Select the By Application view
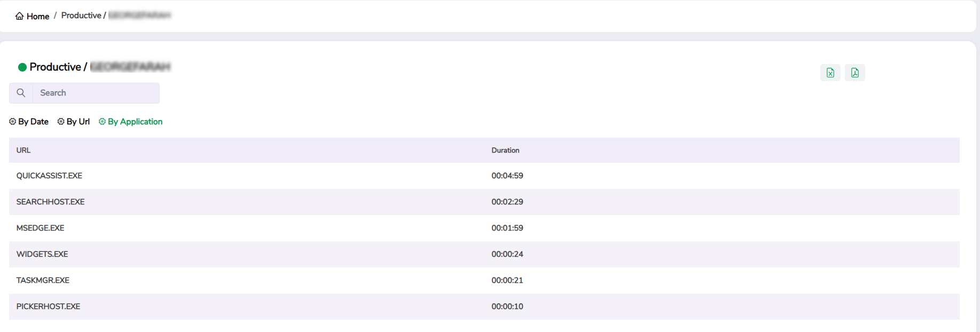This screenshot has width=980, height=332. 131,122
